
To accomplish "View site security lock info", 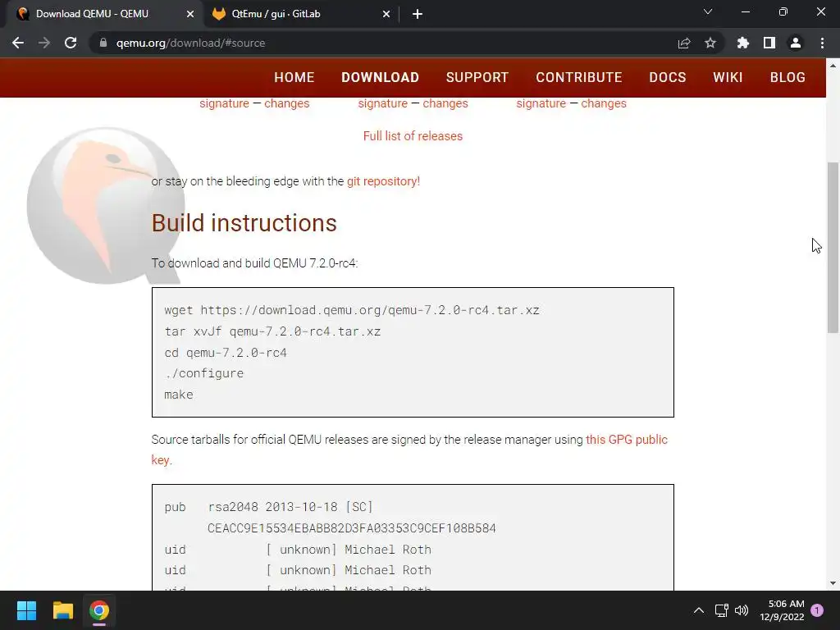I will [x=103, y=43].
